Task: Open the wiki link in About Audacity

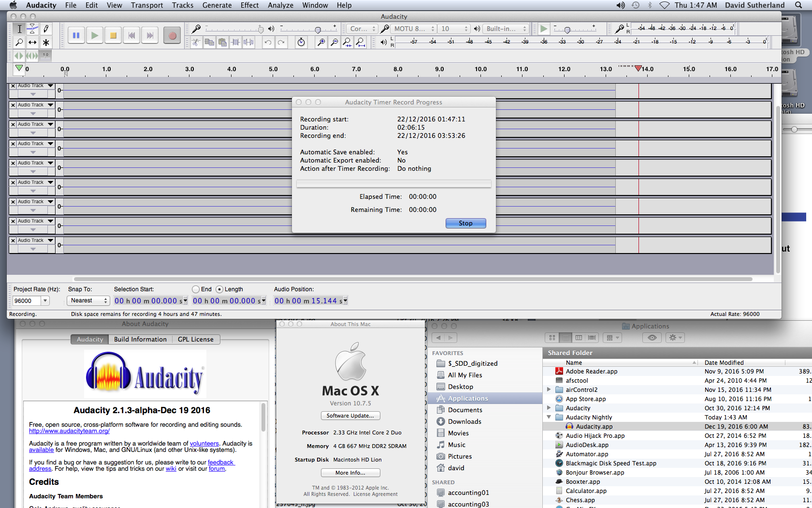Action: [171, 469]
